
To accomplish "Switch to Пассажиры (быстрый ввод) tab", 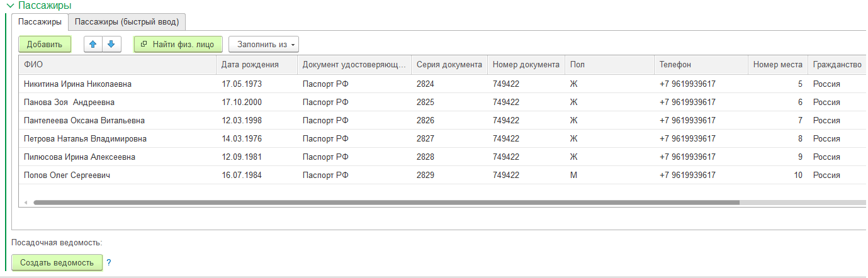I will pyautogui.click(x=127, y=22).
